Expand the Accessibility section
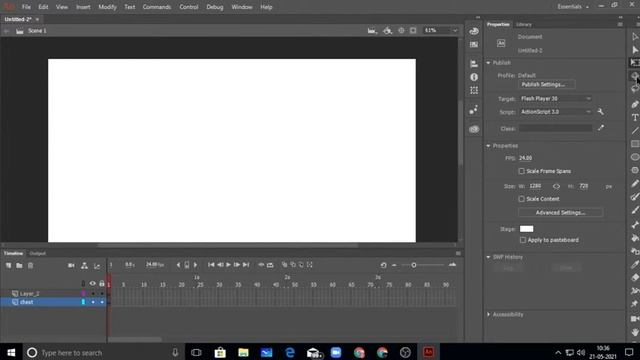 point(488,314)
